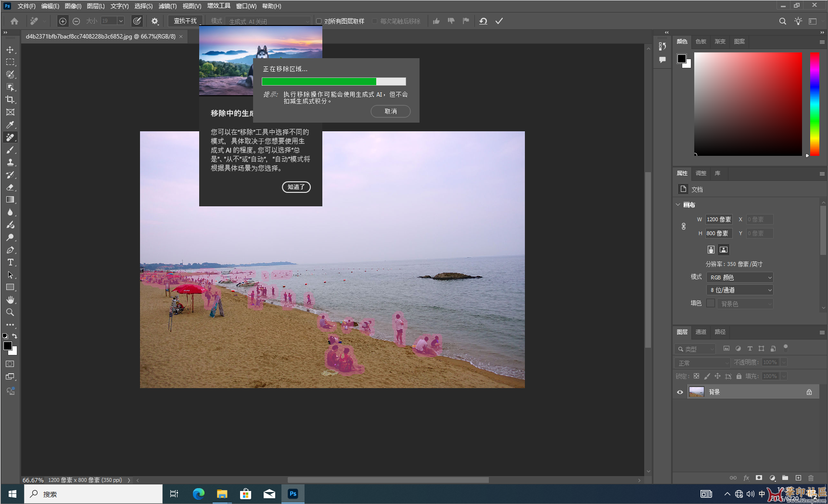
Task: Open the 背景色 fill dropdown
Action: [745, 304]
